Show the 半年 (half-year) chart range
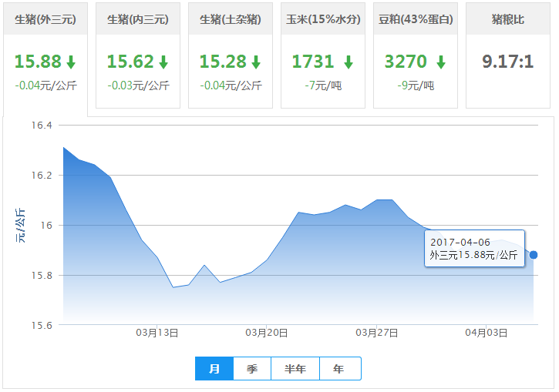Screen dimensions: 559x392 (x=295, y=369)
